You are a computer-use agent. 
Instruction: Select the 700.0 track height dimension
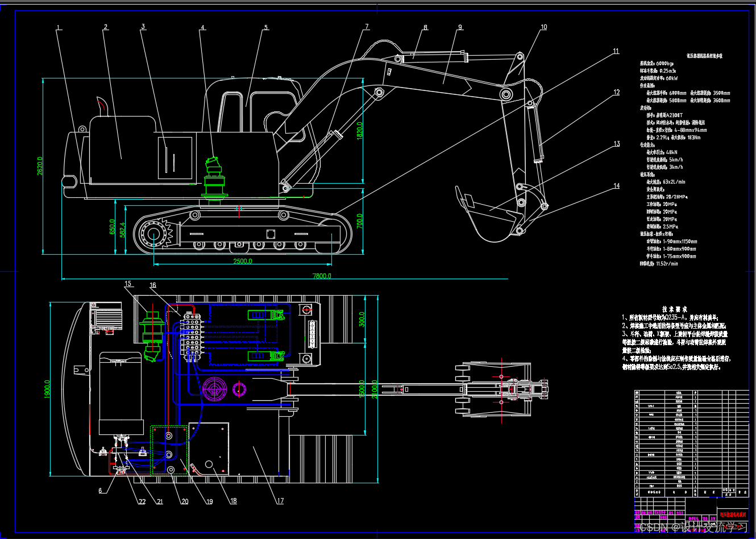pyautogui.click(x=359, y=221)
